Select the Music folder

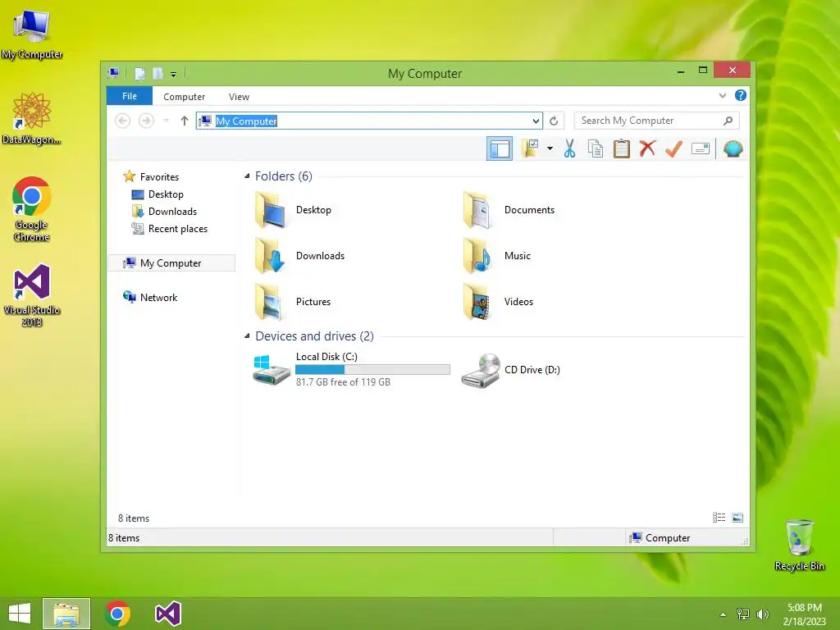pyautogui.click(x=496, y=256)
